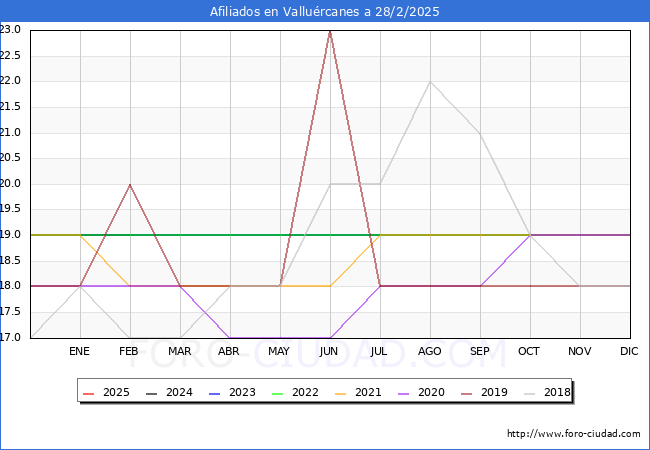The height and width of the screenshot is (450, 650).
Task: Click the 17.5 y-axis value
Action: tap(10, 312)
